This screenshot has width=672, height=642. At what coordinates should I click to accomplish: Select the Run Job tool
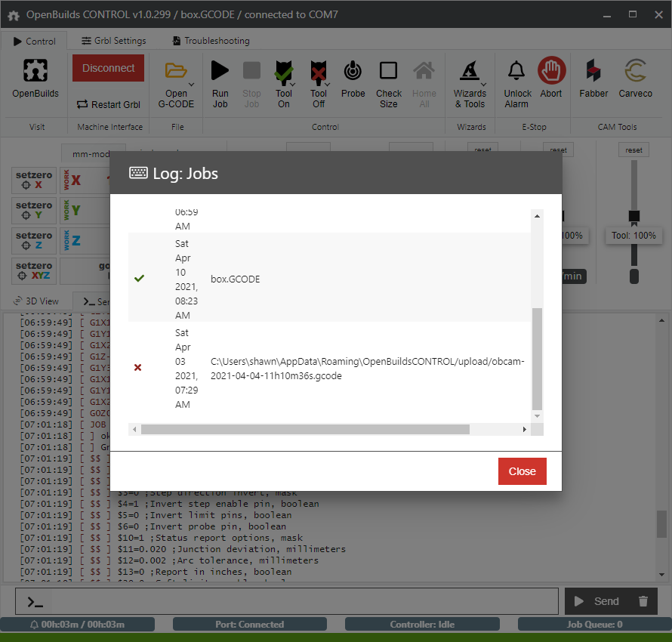(x=220, y=79)
